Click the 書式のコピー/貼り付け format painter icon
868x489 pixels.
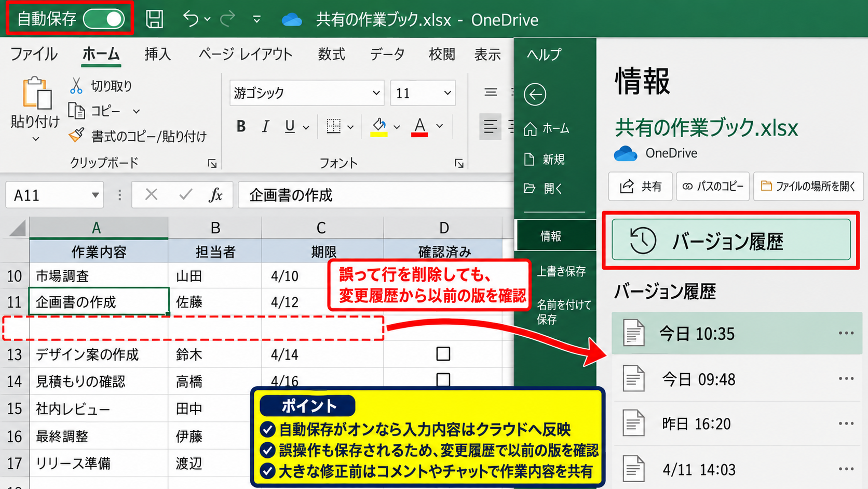[x=76, y=136]
